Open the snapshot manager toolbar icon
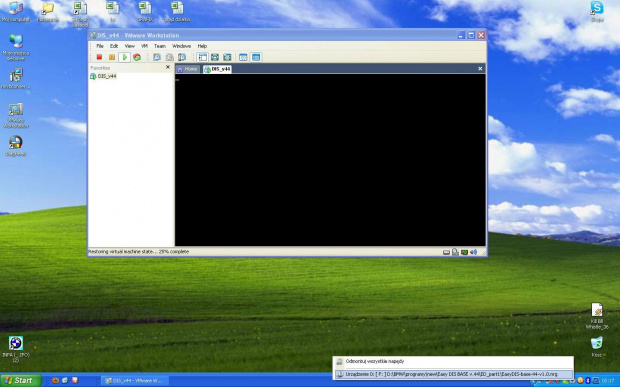This screenshot has height=387, width=620. [x=182, y=57]
